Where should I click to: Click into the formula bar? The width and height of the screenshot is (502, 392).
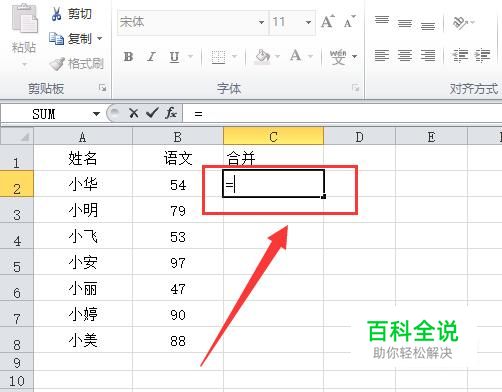(343, 114)
